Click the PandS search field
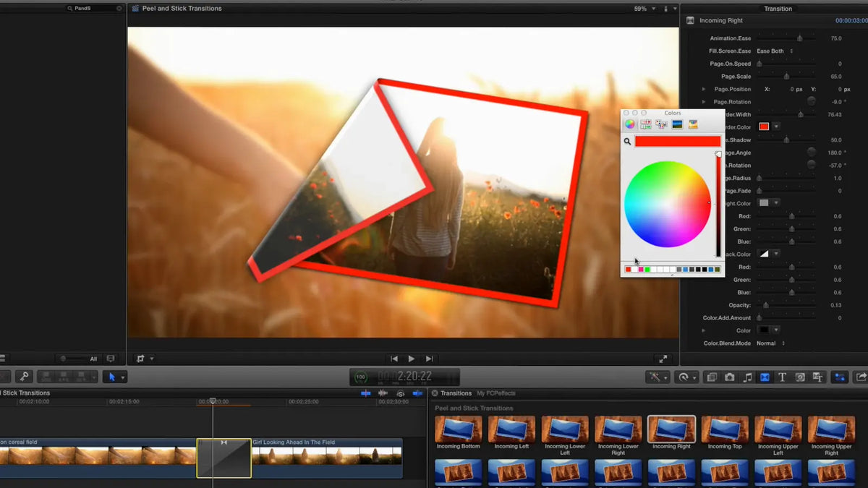Screen dimensions: 868x488 94,8
